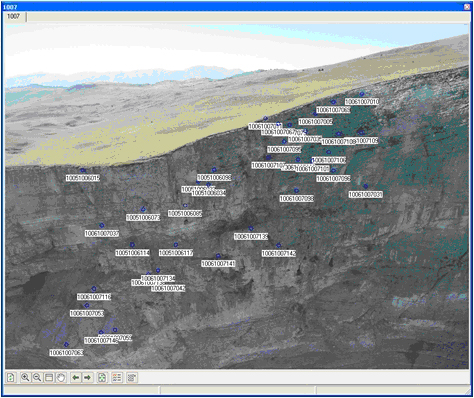Switch to the 1007 tab
Image resolution: width=474 pixels, height=398 pixels.
click(14, 16)
